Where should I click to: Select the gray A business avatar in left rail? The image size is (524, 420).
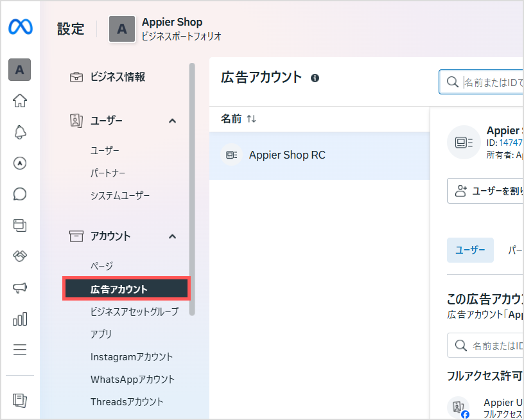point(20,69)
